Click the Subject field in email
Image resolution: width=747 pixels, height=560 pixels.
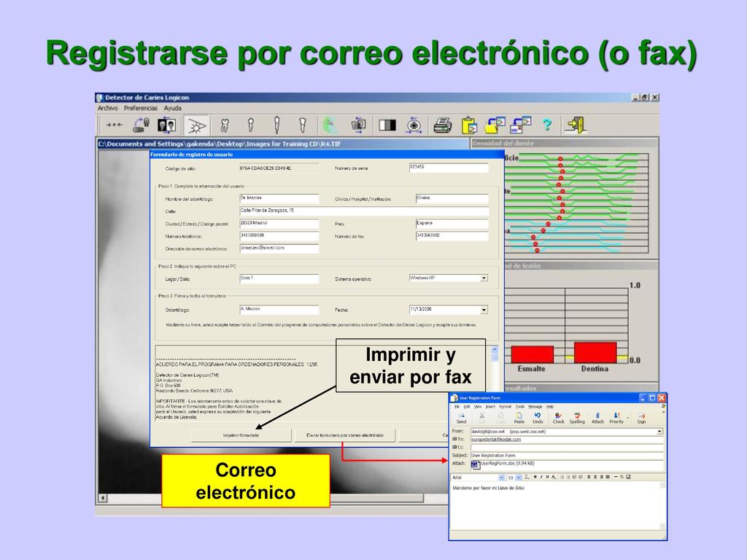tap(567, 456)
